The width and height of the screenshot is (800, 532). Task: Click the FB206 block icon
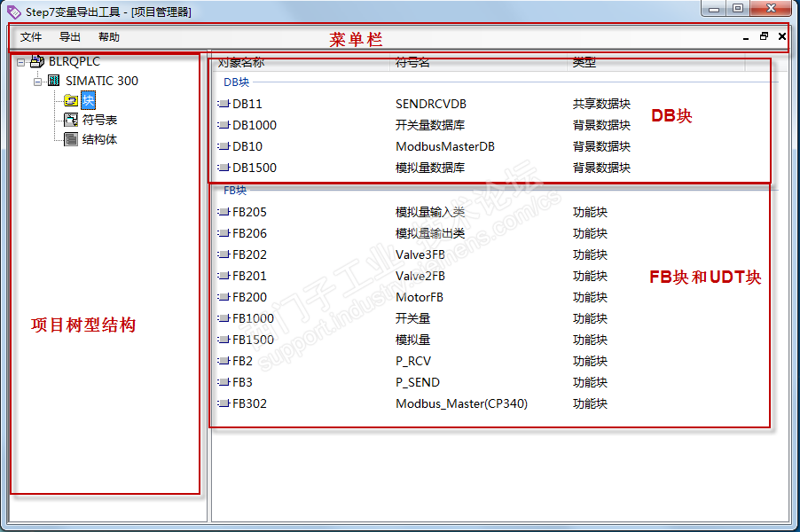[224, 233]
